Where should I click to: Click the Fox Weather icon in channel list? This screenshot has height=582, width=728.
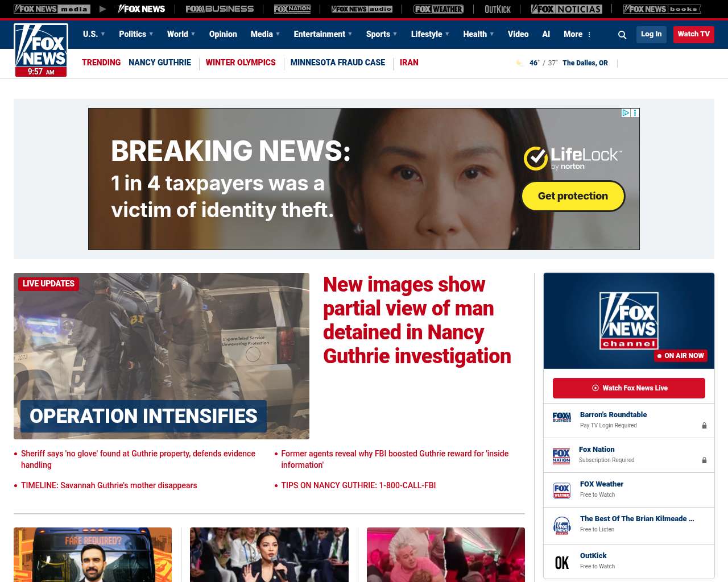(x=561, y=490)
